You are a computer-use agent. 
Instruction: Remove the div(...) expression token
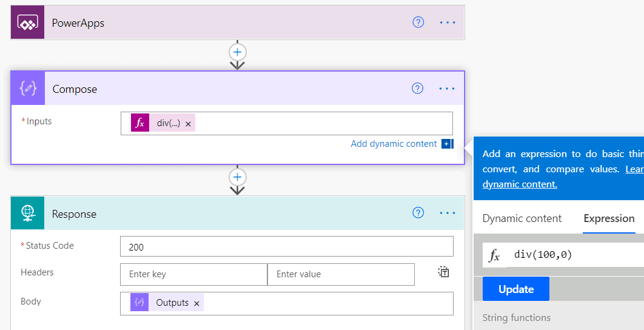coord(189,124)
